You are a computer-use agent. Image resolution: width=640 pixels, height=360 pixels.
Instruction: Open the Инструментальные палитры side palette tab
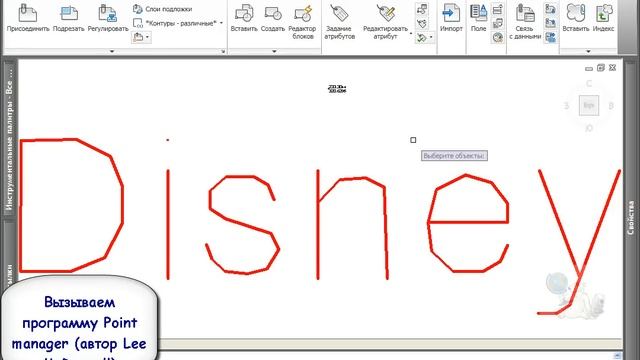9,139
